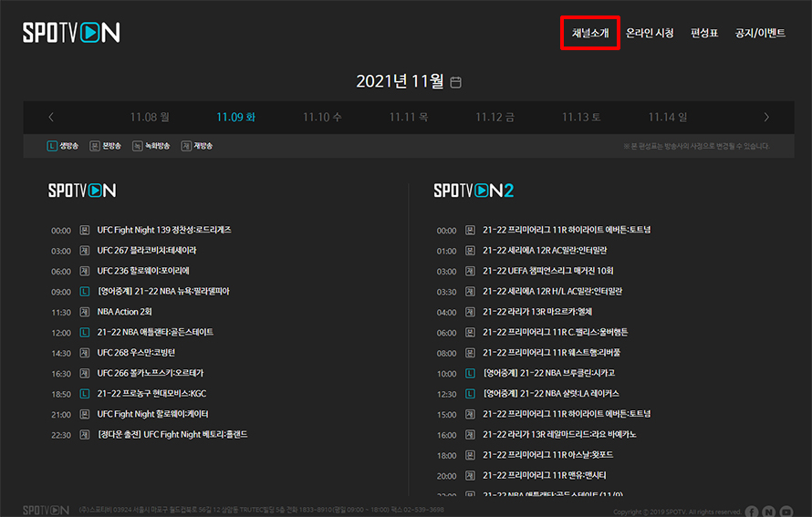The image size is (812, 517).
Task: Click the live icon for NBA 뉴욕:필라델피아
Action: [x=85, y=292]
